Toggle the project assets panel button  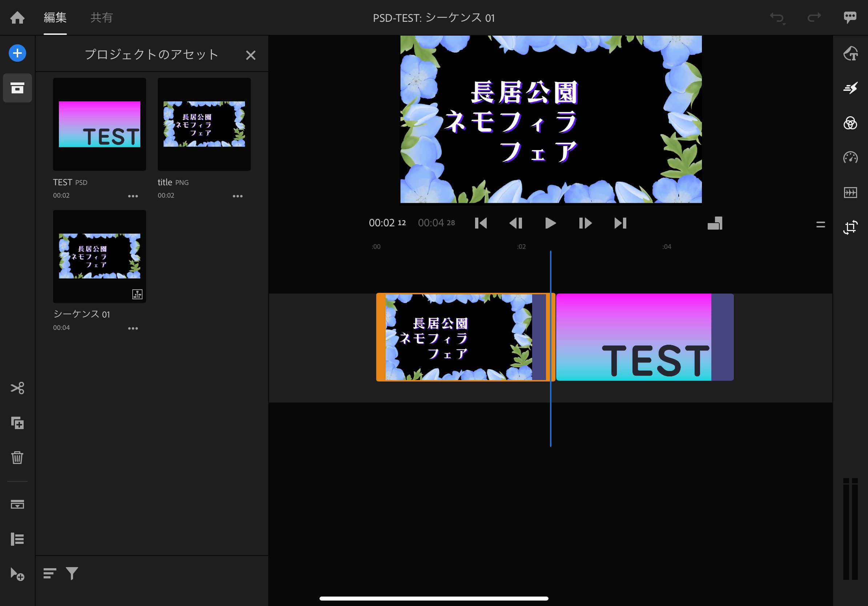[17, 88]
